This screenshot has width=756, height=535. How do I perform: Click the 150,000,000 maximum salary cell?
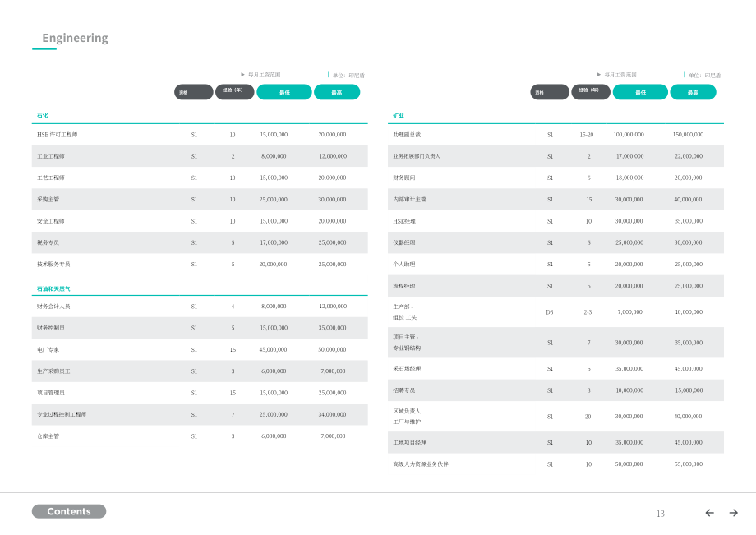(688, 135)
